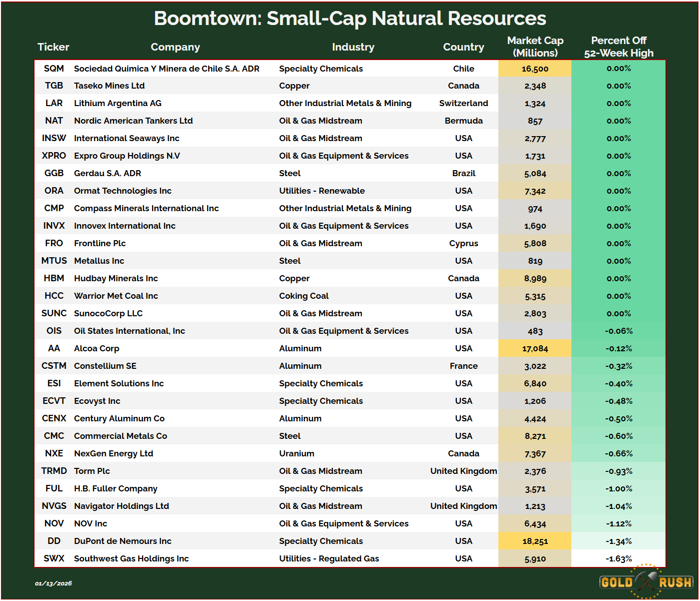Click the Percent Off 52-Week High header
Viewport: 700px width, 601px height.
(x=618, y=47)
